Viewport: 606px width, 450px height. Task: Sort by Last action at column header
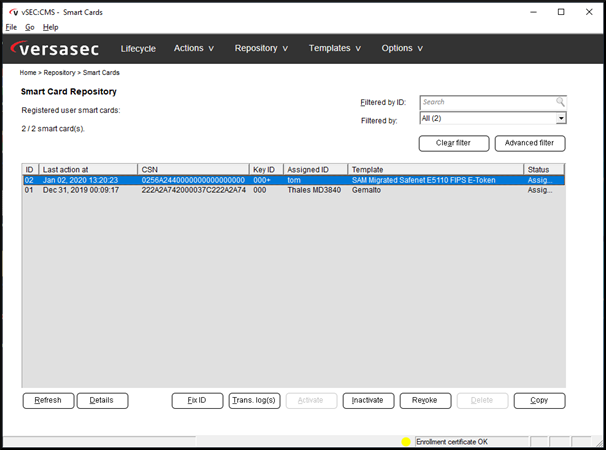(x=88, y=170)
